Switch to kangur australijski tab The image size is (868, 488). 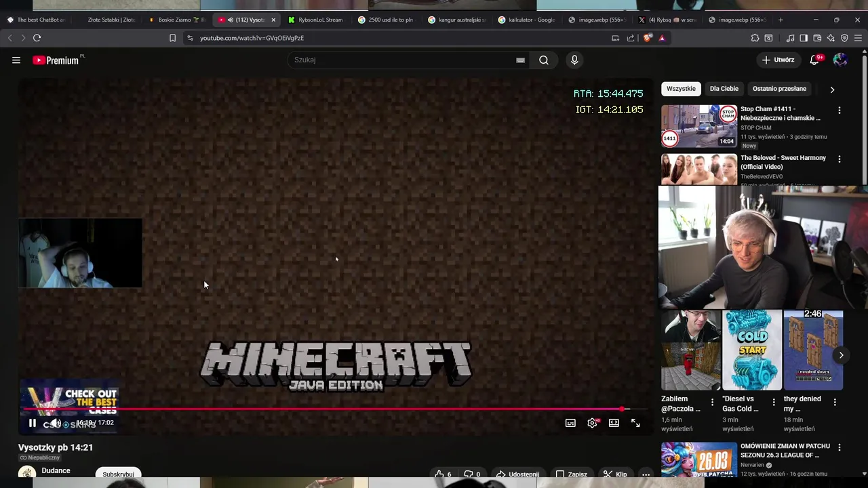[457, 20]
